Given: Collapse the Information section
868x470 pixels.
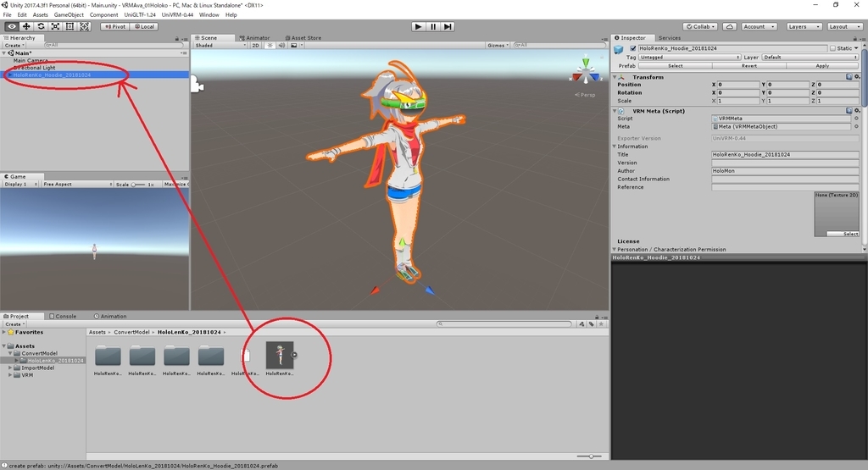Looking at the screenshot, I should click(615, 147).
